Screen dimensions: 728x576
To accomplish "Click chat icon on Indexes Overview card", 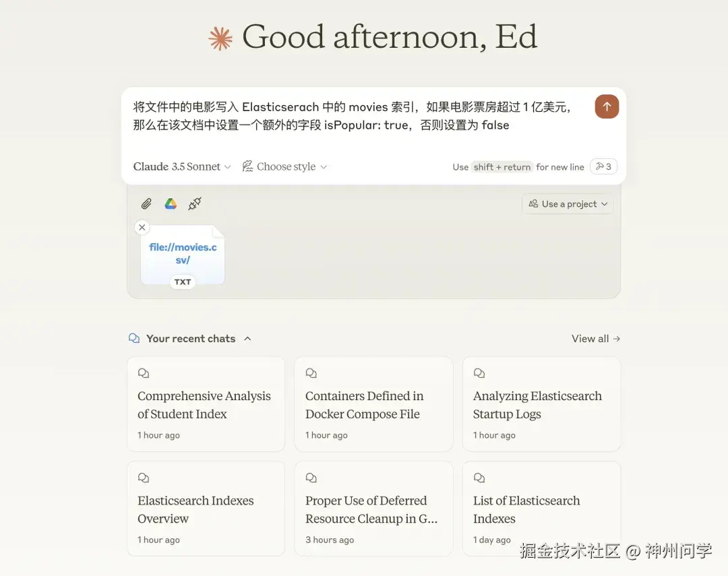I will click(144, 478).
